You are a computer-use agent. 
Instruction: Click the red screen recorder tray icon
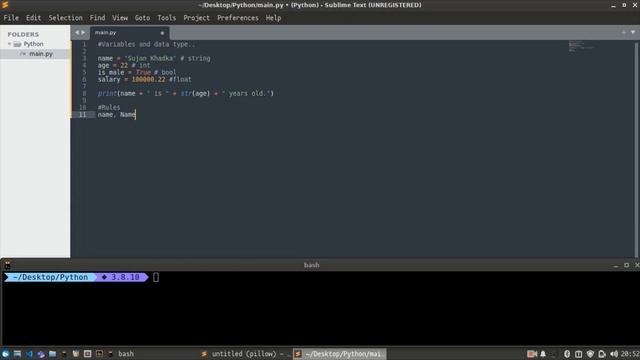[531, 354]
